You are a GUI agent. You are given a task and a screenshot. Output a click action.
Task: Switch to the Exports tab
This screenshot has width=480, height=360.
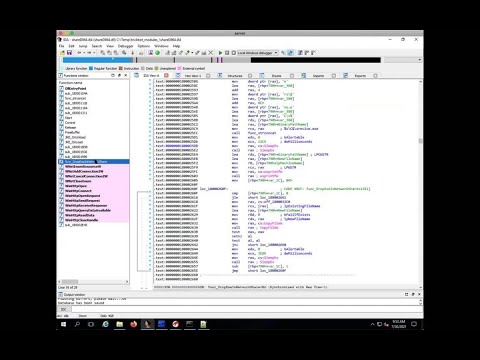360,76
